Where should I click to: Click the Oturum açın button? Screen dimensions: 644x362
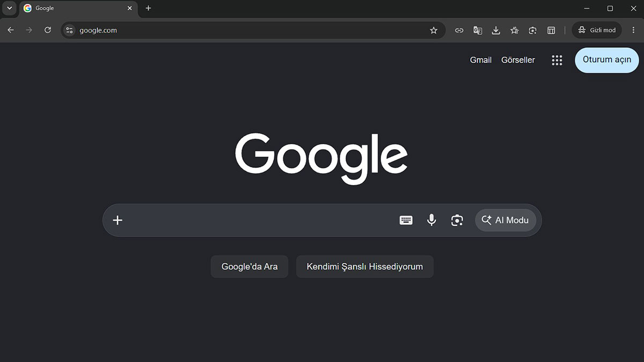pos(607,60)
